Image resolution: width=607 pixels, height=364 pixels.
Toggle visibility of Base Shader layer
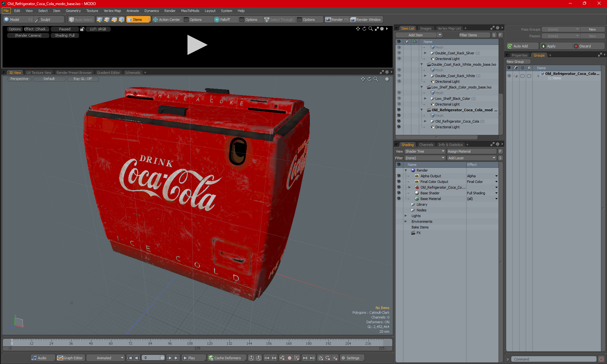[x=399, y=193]
